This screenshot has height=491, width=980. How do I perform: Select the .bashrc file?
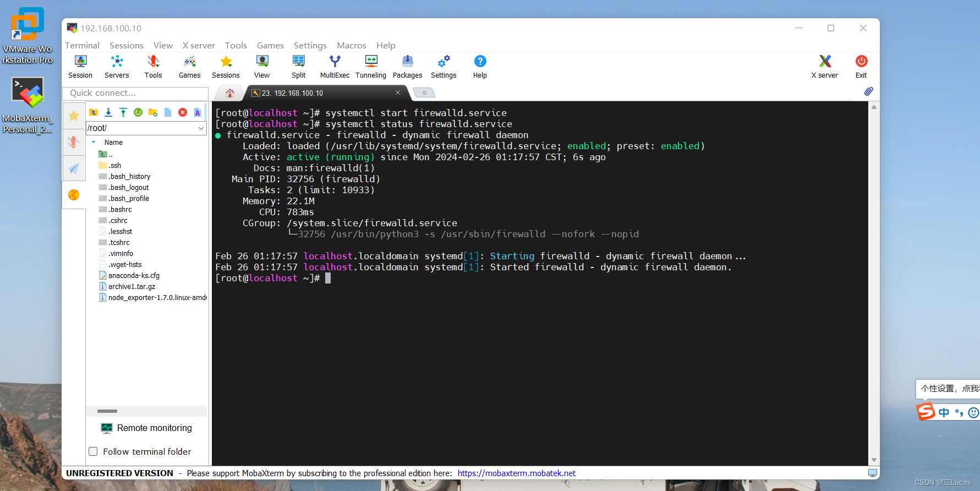point(116,209)
